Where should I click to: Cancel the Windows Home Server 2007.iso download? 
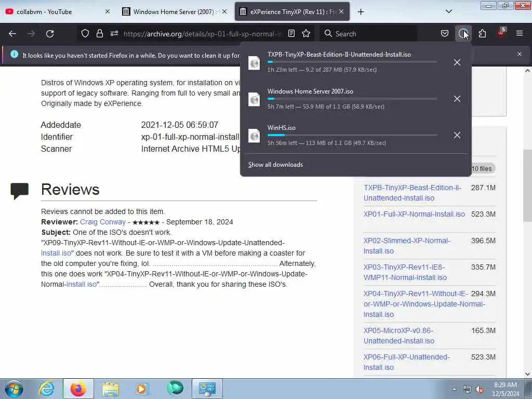(x=457, y=99)
